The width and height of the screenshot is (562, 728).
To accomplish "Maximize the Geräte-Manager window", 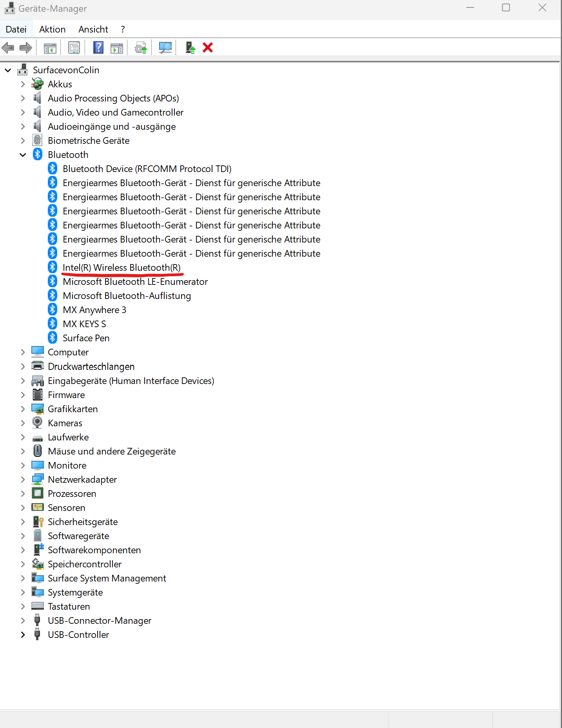I will pos(506,8).
